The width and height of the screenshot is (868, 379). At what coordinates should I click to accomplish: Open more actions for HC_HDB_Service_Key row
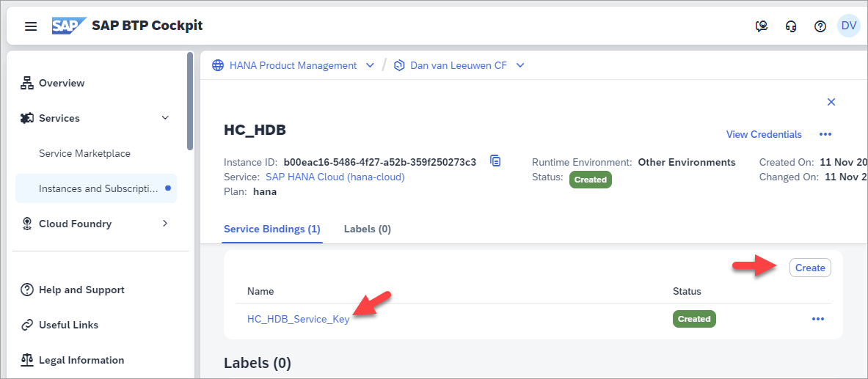point(817,319)
